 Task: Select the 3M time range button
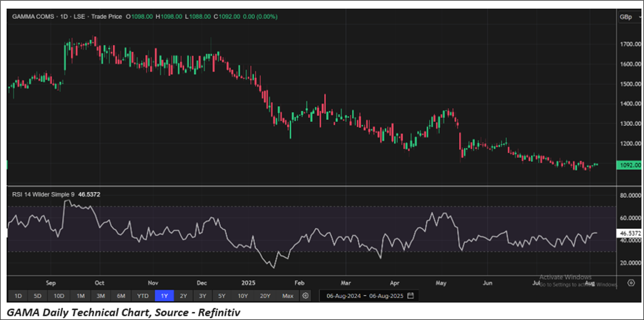[x=100, y=296]
